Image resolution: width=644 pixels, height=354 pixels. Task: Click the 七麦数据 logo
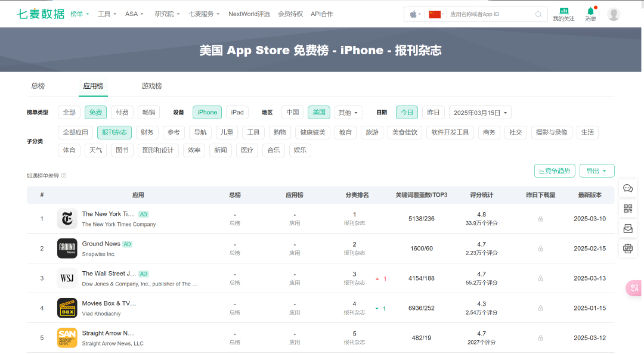41,14
